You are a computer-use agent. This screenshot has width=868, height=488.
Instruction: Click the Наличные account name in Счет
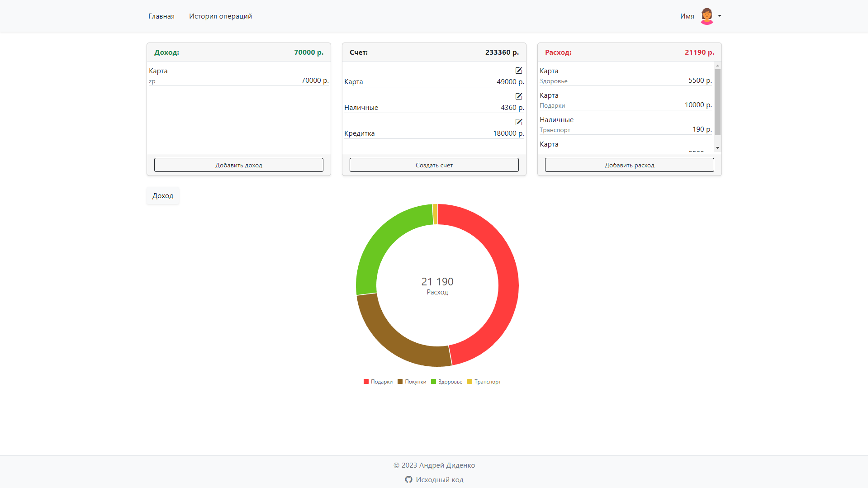(x=361, y=108)
